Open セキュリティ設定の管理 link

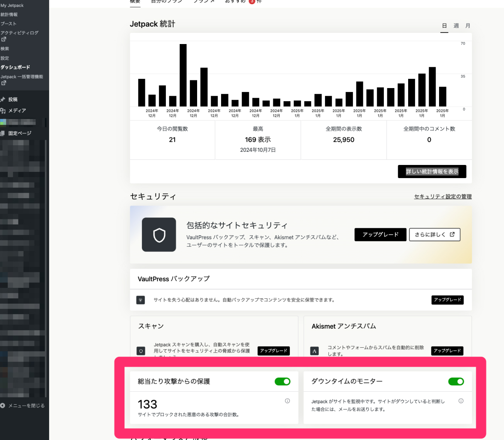tap(443, 196)
